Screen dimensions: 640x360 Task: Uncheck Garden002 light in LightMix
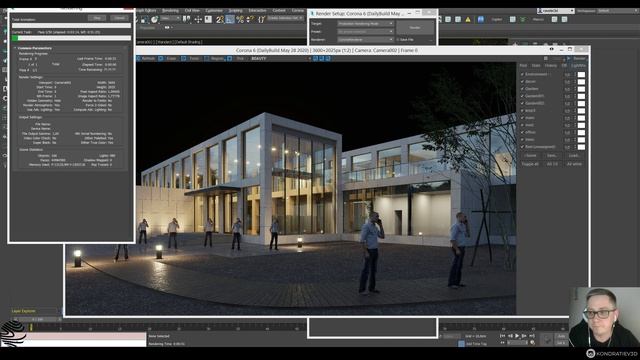[522, 103]
